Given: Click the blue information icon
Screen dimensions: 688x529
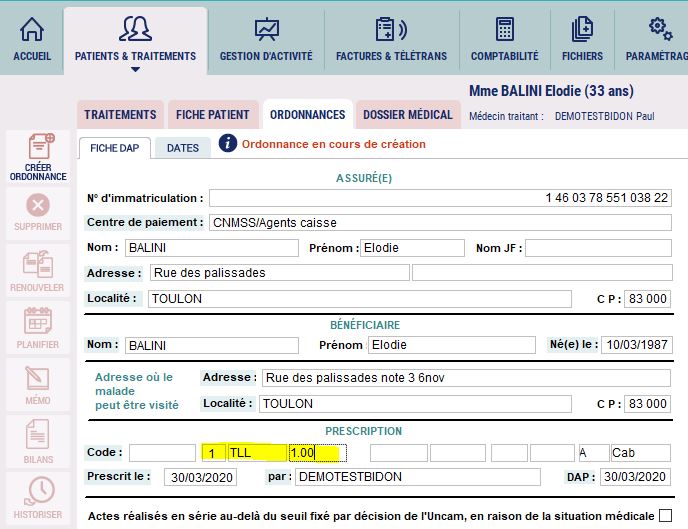Looking at the screenshot, I should [228, 143].
